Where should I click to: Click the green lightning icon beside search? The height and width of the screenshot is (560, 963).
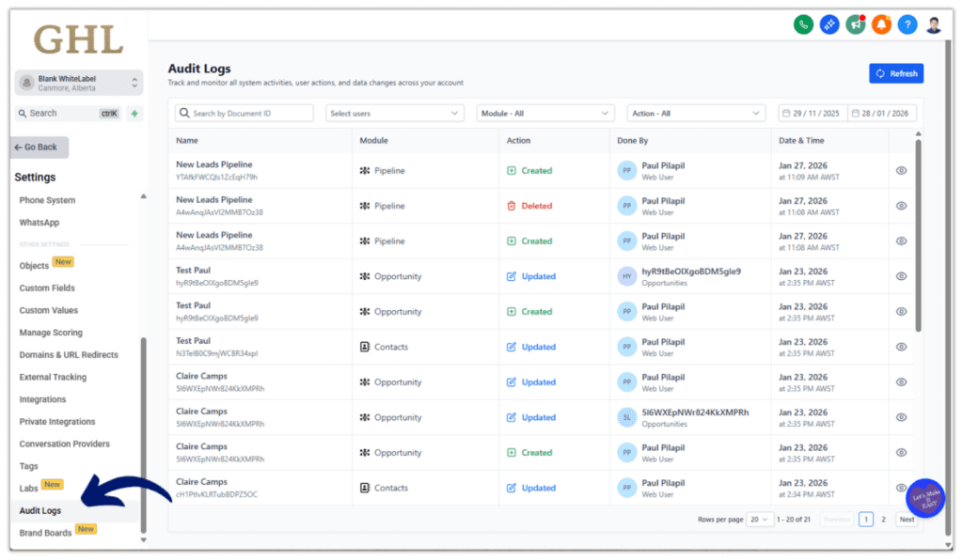tap(134, 112)
